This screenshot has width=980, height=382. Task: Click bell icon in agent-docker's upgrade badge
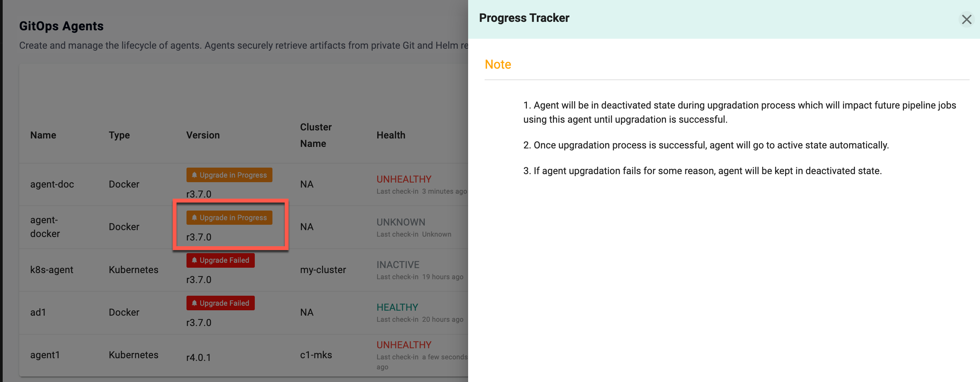click(x=195, y=217)
